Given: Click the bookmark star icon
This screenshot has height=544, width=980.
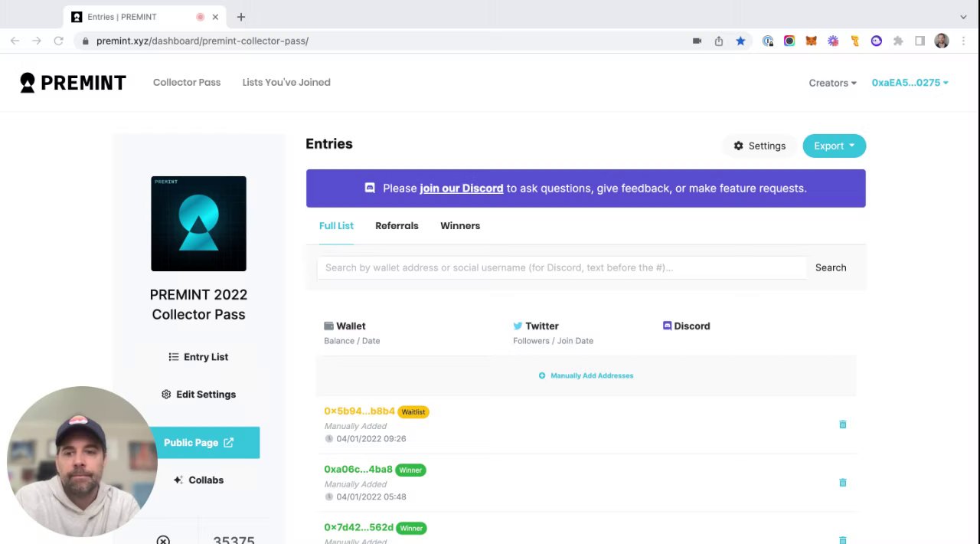Looking at the screenshot, I should tap(740, 41).
